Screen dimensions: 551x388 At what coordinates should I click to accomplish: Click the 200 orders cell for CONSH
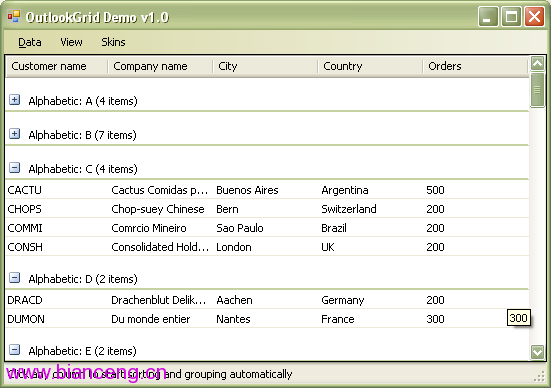point(477,247)
